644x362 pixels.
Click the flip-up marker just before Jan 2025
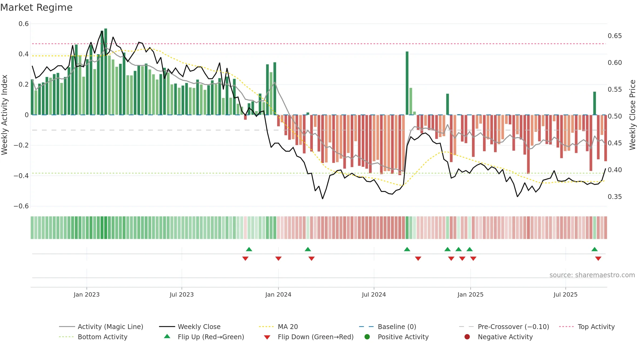(469, 249)
